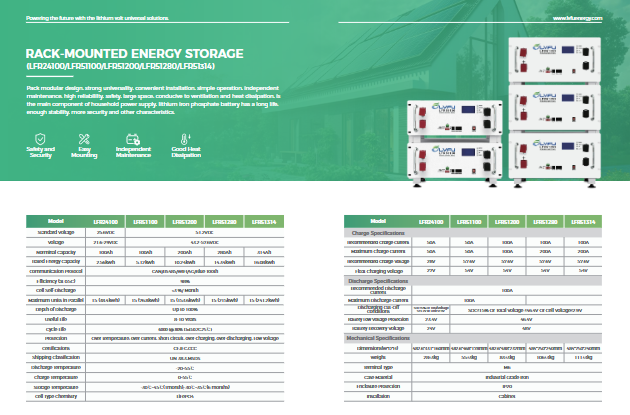Select the 'rated energy capacity' row label

pyautogui.click(x=56, y=262)
